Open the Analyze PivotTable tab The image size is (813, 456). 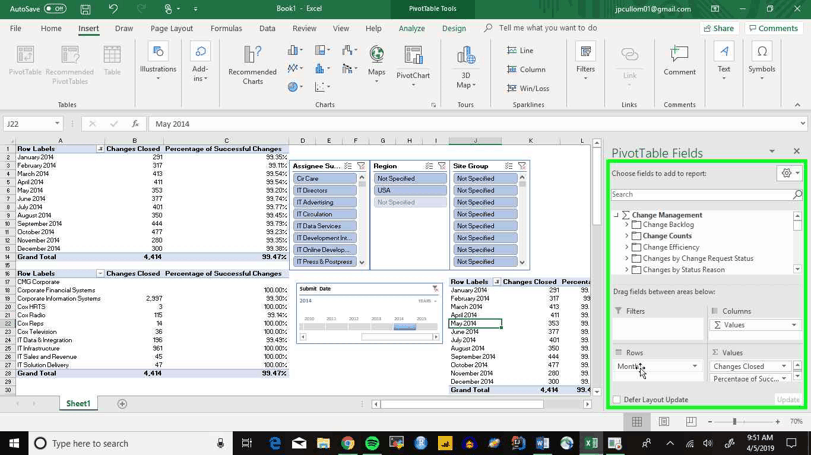[x=412, y=29]
